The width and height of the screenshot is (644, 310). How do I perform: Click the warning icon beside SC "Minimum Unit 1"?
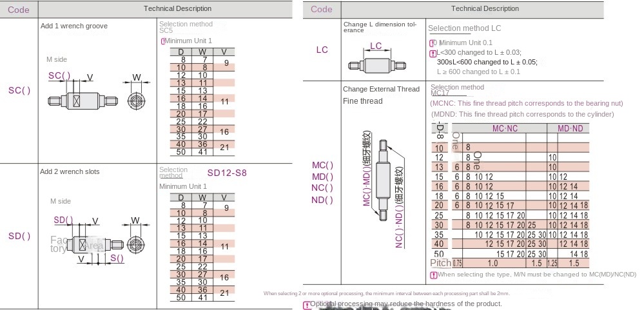coord(163,41)
